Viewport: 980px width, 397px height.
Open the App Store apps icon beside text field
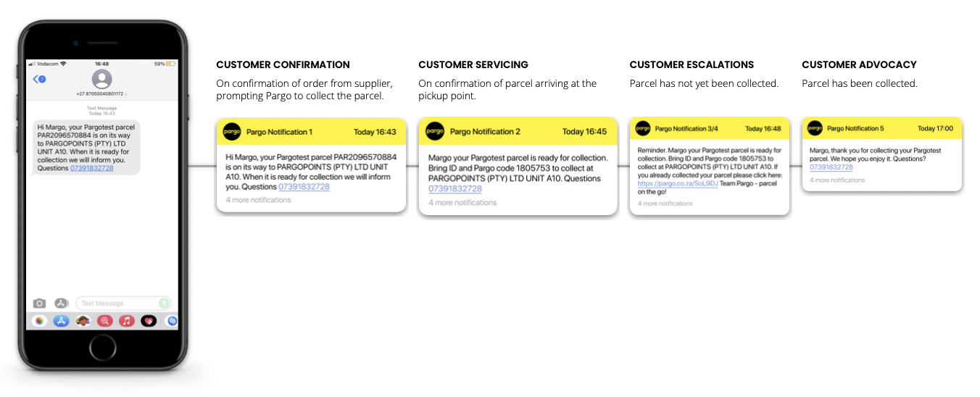click(x=62, y=304)
